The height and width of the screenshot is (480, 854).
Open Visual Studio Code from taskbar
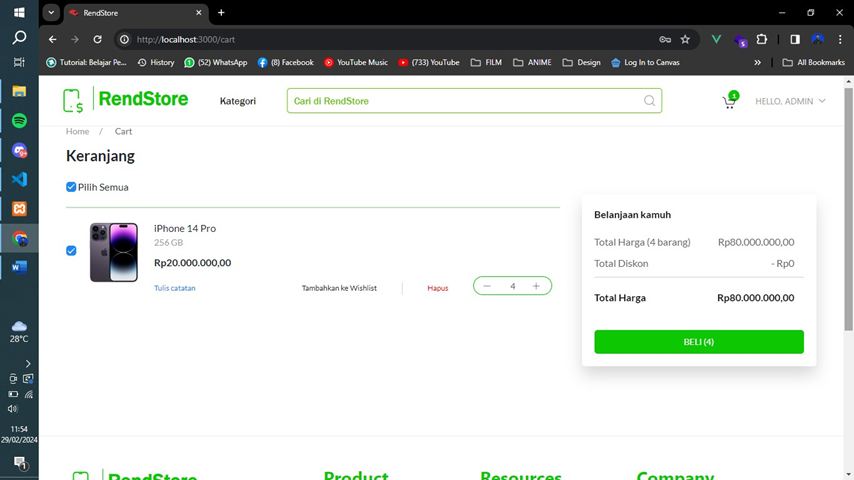click(19, 179)
